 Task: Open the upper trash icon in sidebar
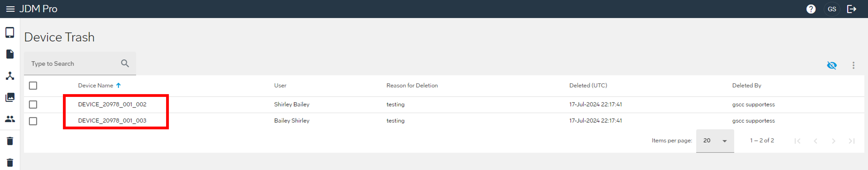10,141
